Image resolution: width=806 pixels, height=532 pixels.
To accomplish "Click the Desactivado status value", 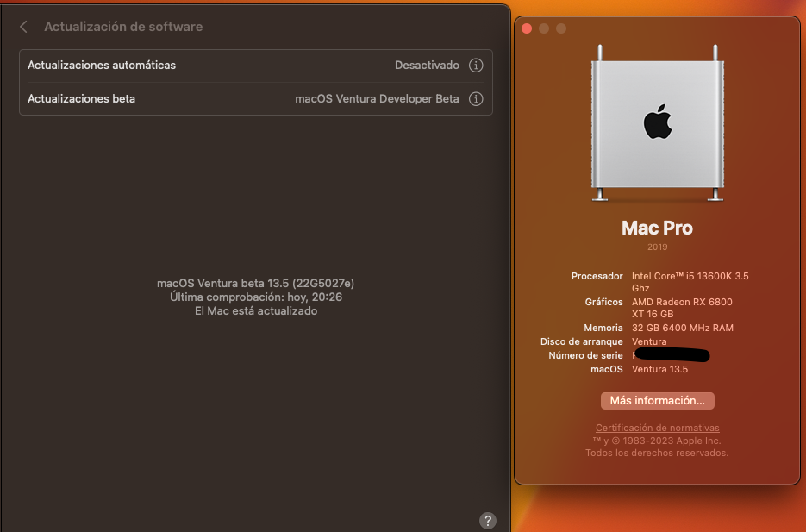I will 427,66.
